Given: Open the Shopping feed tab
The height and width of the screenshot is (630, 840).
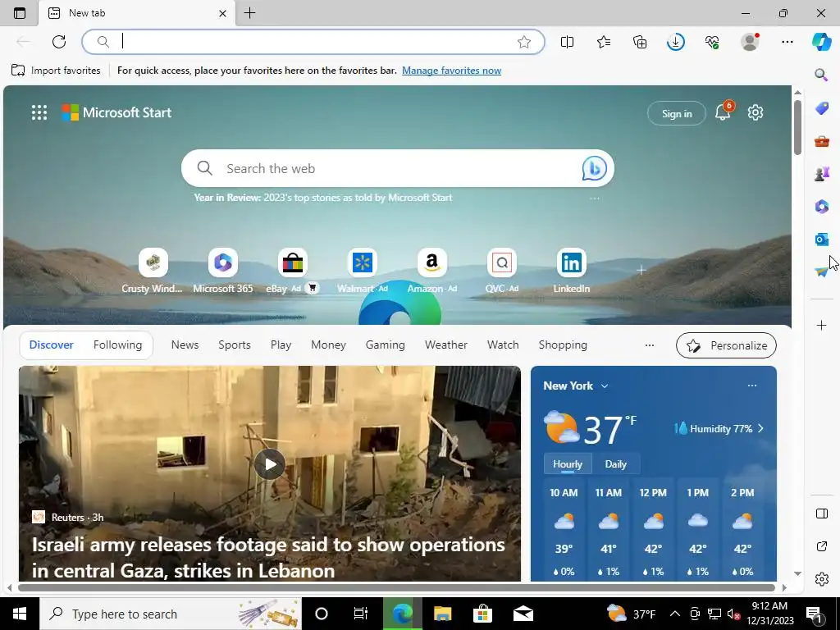Looking at the screenshot, I should tap(563, 345).
